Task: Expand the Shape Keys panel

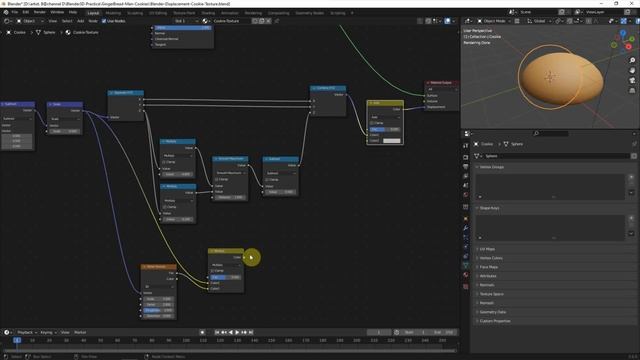Action: coord(489,208)
